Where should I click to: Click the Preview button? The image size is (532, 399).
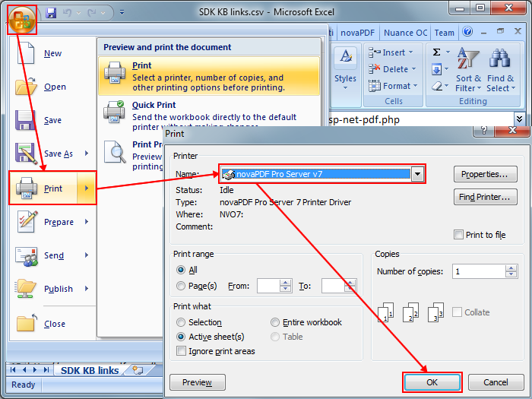(197, 382)
